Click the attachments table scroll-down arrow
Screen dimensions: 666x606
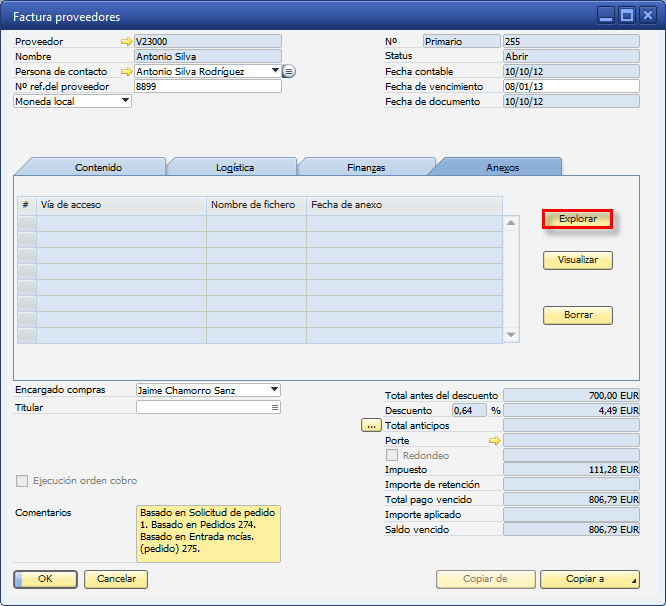coord(511,335)
